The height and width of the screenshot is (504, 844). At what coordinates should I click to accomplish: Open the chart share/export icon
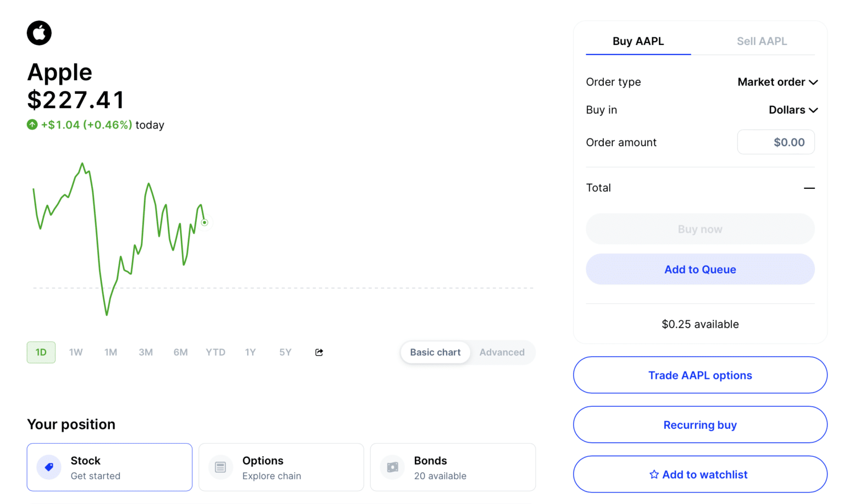point(319,352)
